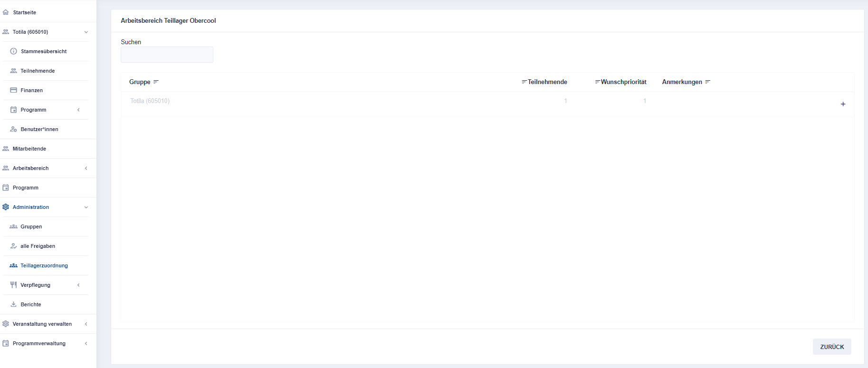Screen dimensions: 868x368
Task: Click the Gruppen groups icon
Action: (x=14, y=226)
